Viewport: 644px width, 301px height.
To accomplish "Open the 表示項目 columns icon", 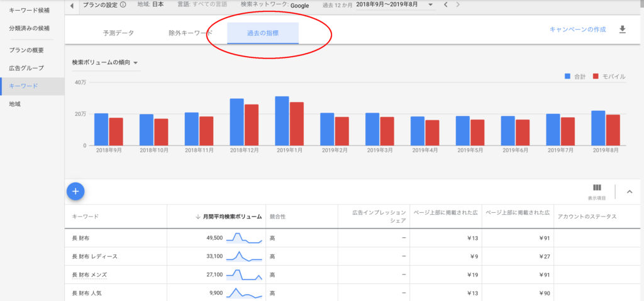I will click(x=597, y=188).
